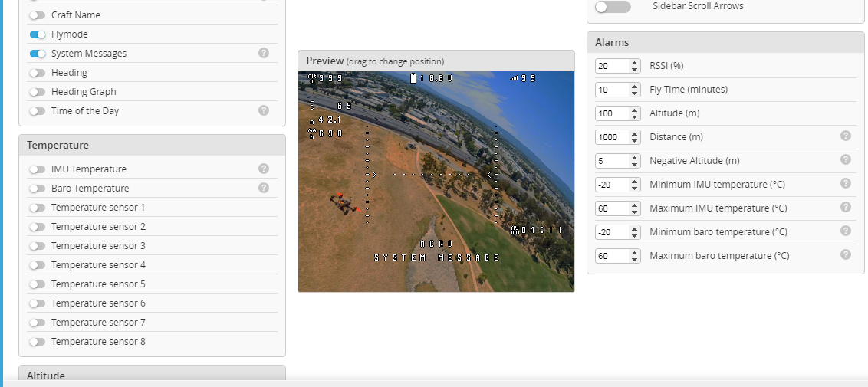
Task: Click the fly time 04:11 OSD element
Action: [x=537, y=229]
